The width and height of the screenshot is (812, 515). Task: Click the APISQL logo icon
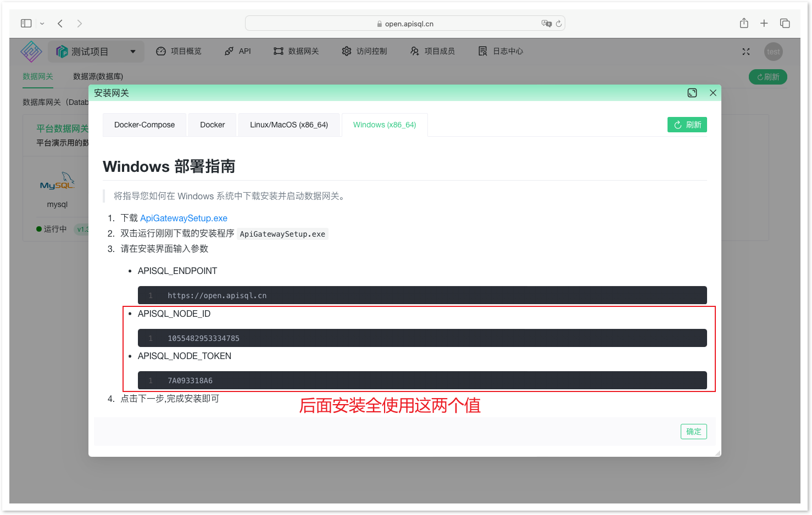pyautogui.click(x=31, y=52)
